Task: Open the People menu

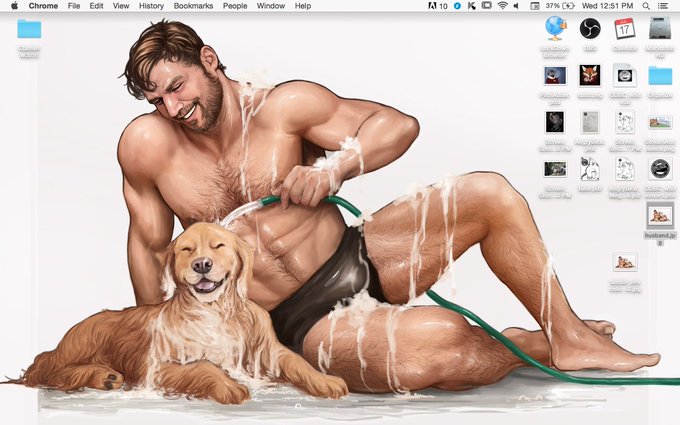Action: point(235,6)
